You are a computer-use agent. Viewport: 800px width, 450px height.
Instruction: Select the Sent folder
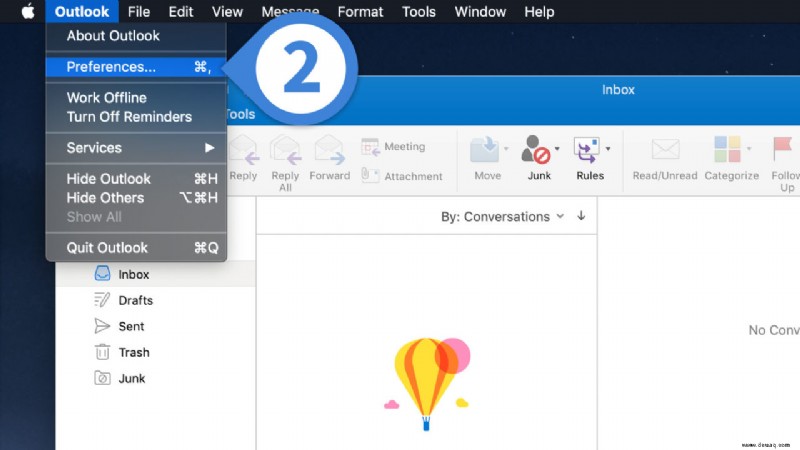pos(156,326)
